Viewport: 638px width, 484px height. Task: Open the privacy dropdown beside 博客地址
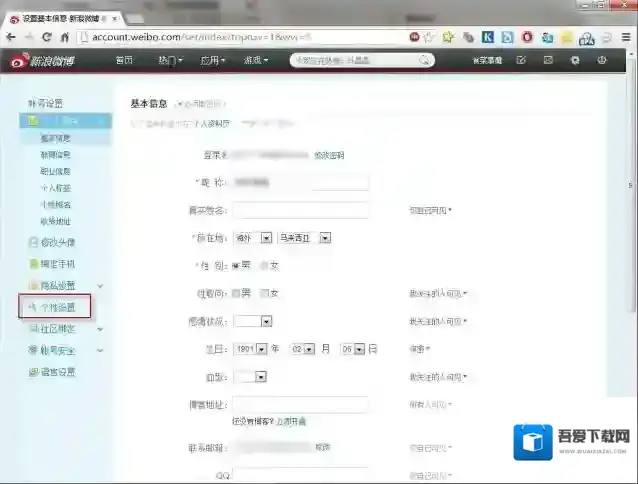tap(430, 404)
